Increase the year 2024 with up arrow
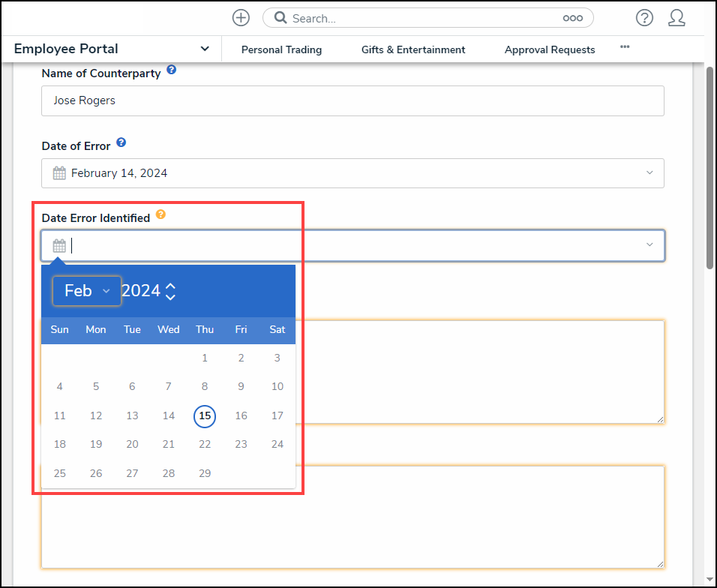717x588 pixels. pyautogui.click(x=171, y=286)
